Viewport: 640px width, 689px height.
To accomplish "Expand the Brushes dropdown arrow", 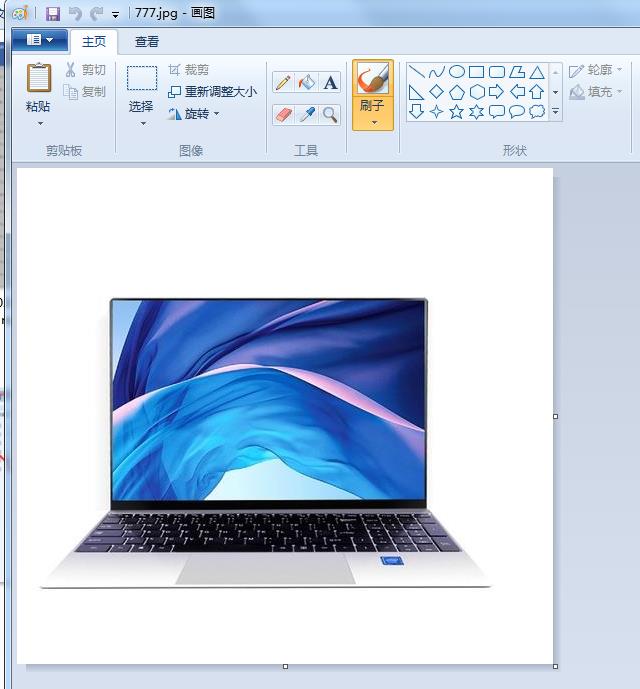I will 373,123.
